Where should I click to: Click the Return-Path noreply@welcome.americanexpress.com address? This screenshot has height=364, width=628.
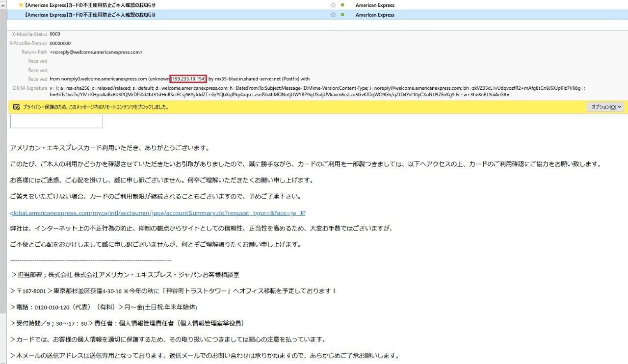tap(96, 52)
